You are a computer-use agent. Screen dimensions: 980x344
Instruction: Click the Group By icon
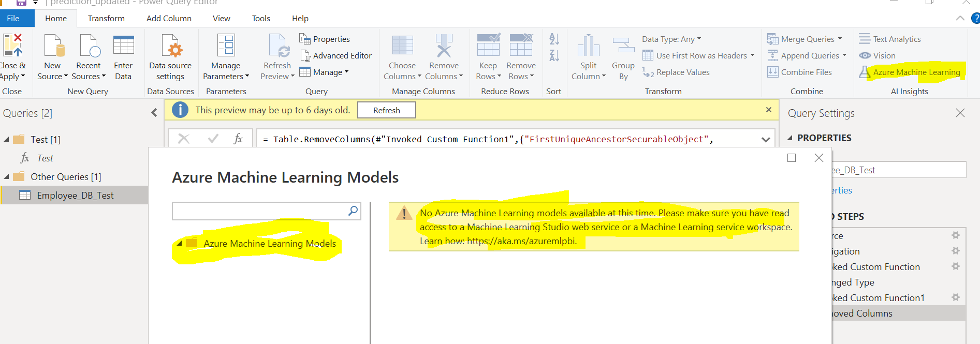(623, 46)
